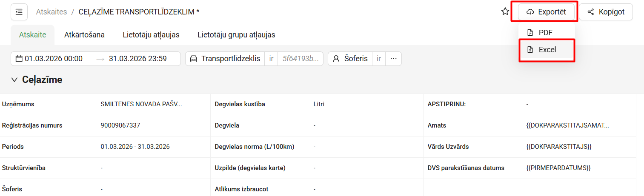Click the Degvielas norma (L/100km) label
The image size is (644, 196).
tap(255, 147)
